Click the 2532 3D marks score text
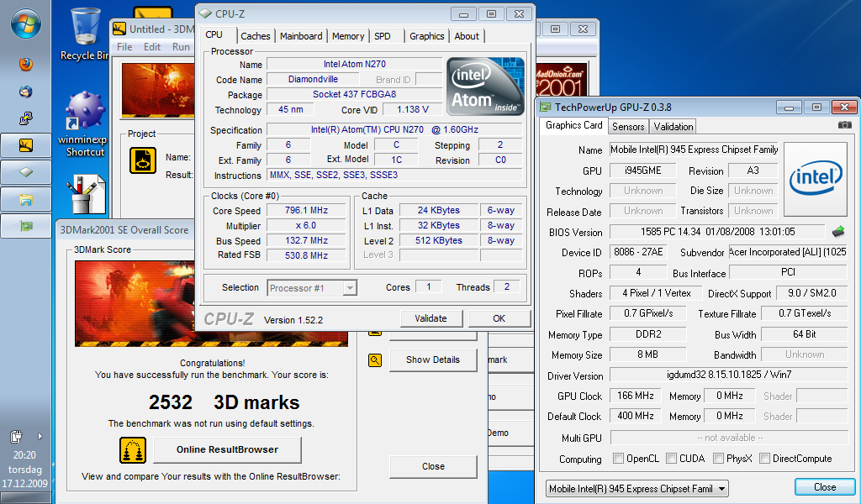Image resolution: width=861 pixels, height=504 pixels. [x=224, y=402]
